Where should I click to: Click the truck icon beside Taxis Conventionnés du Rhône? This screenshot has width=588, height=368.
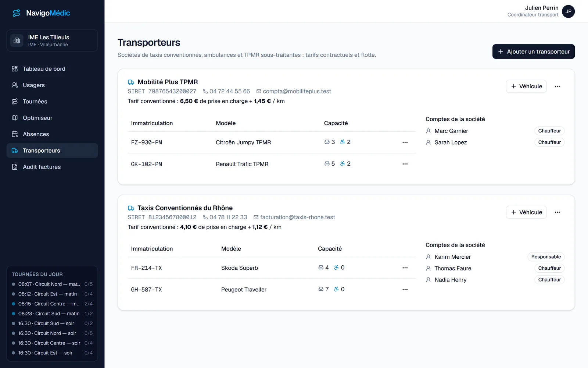pyautogui.click(x=131, y=208)
